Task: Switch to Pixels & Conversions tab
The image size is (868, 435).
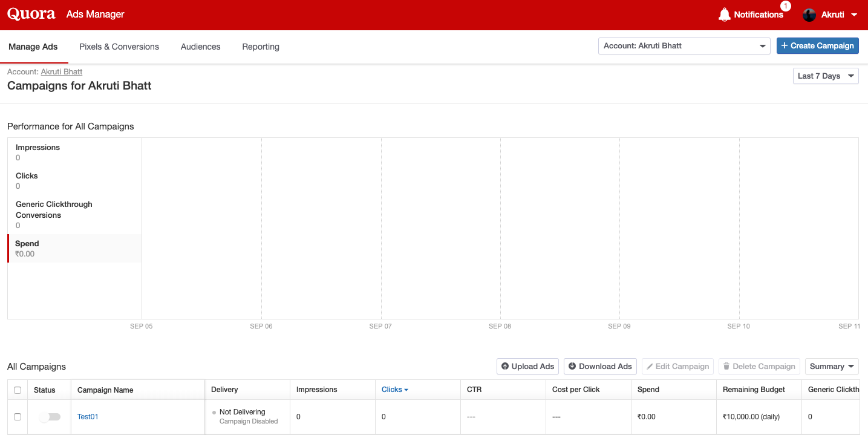Action: (119, 47)
